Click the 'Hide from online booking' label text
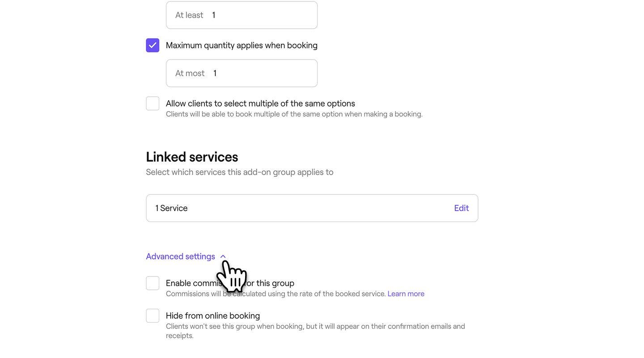Image resolution: width=644 pixels, height=358 pixels. click(x=213, y=316)
